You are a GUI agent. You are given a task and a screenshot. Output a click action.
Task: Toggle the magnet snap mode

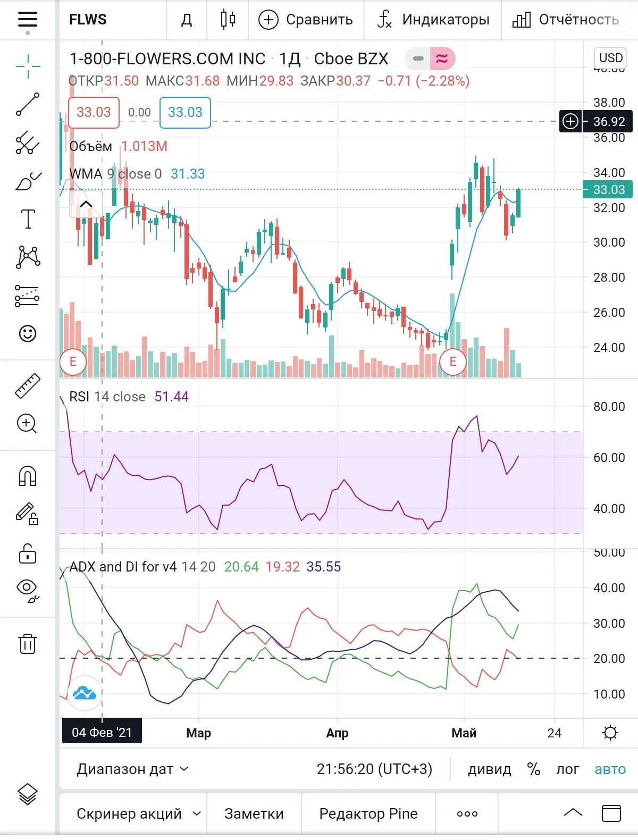point(28,475)
